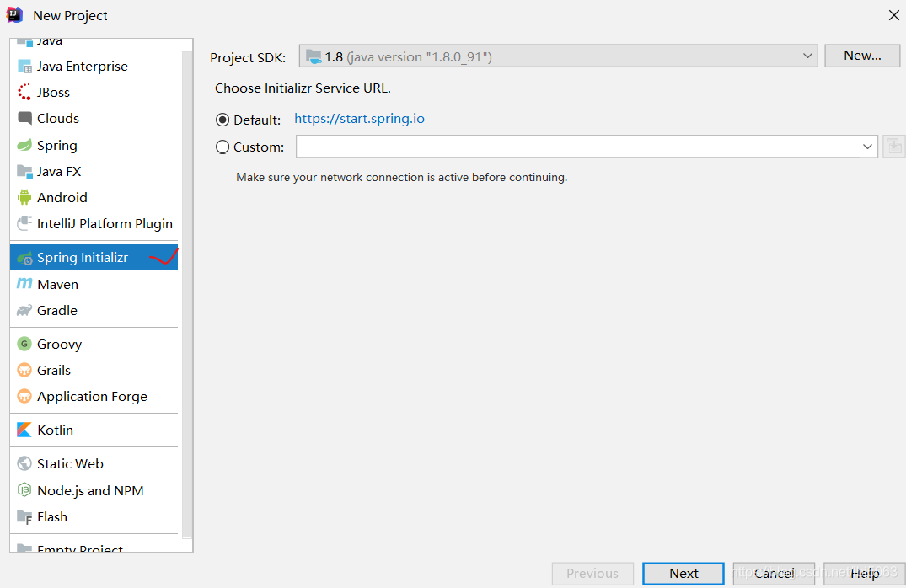Click the Static Web globe icon

click(24, 464)
